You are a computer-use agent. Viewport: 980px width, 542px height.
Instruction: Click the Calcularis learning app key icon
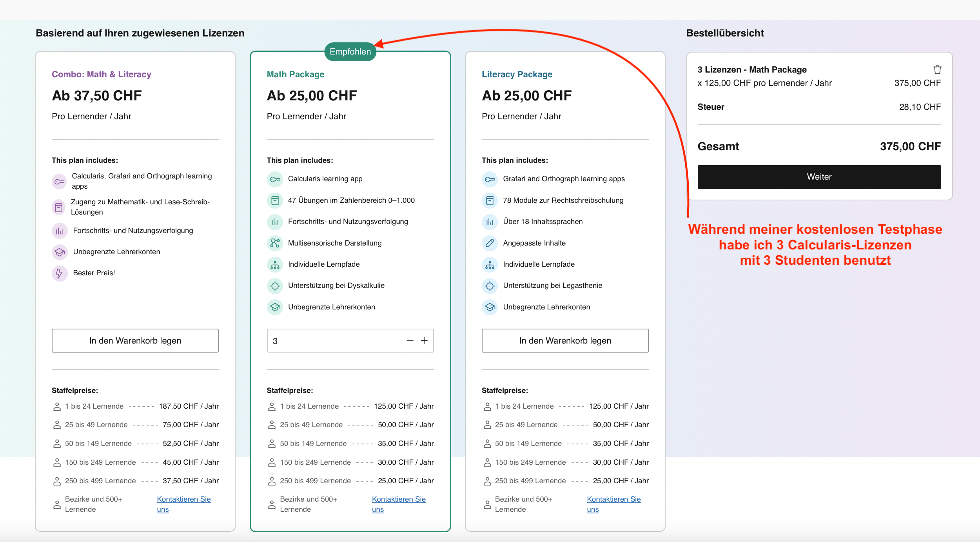coord(275,179)
